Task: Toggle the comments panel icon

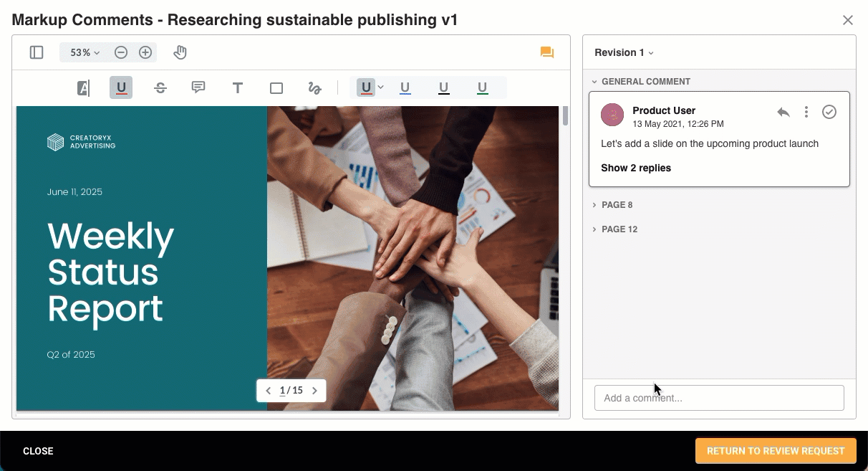Action: coord(547,52)
